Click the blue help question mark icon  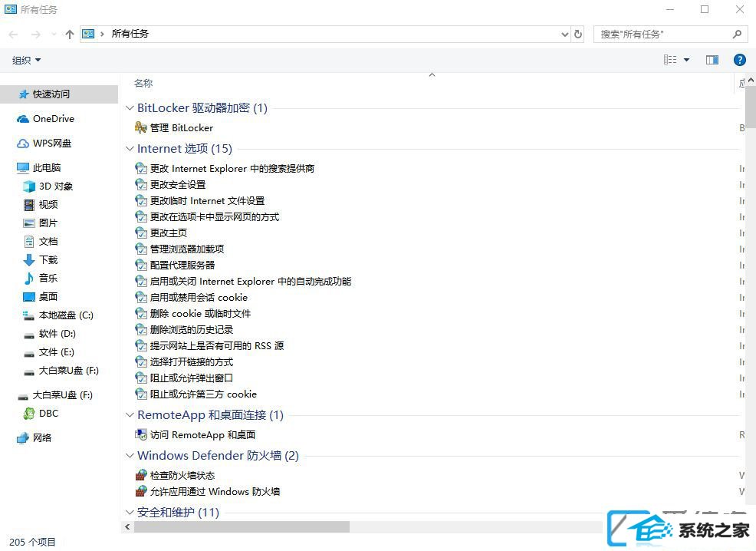point(739,60)
